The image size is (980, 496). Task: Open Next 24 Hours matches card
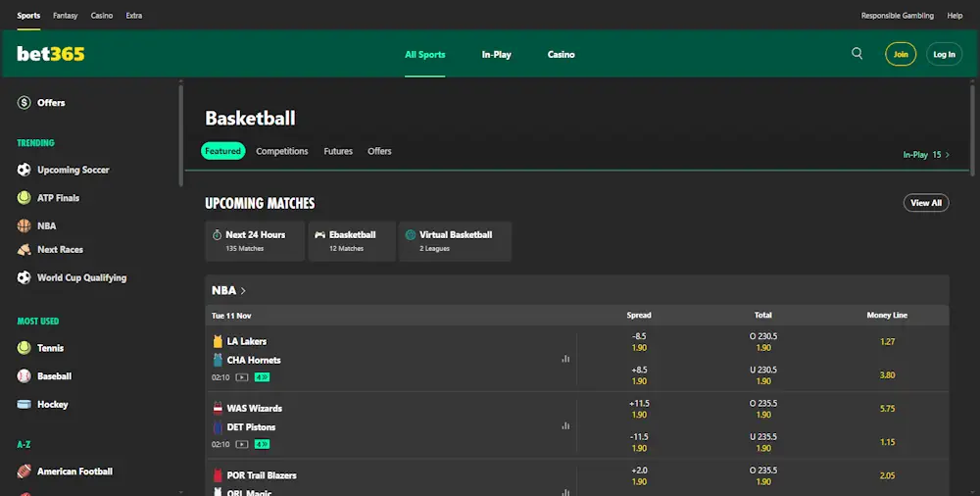tap(255, 241)
